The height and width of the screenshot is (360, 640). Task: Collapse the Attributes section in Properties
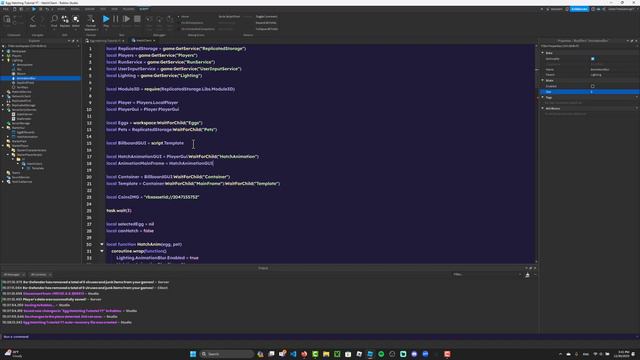coord(543,109)
